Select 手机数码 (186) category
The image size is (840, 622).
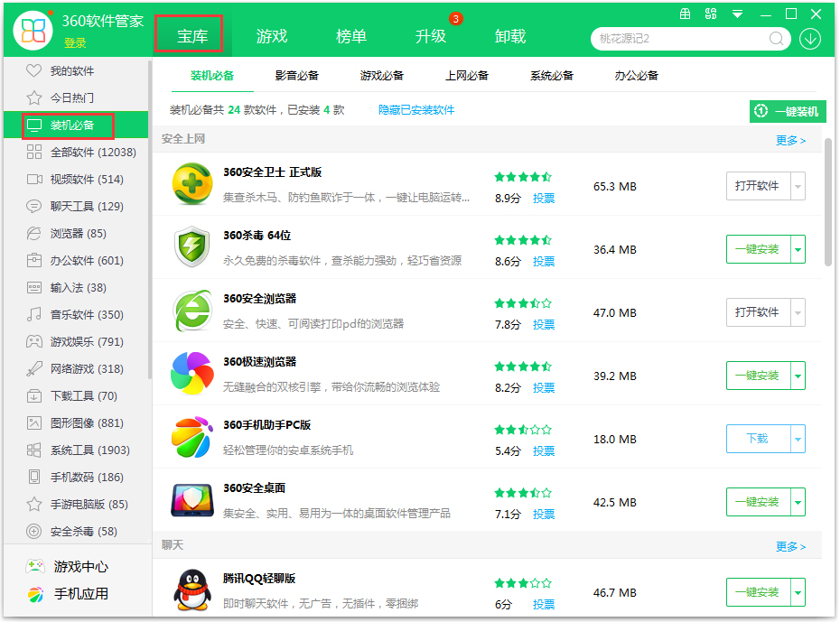76,477
